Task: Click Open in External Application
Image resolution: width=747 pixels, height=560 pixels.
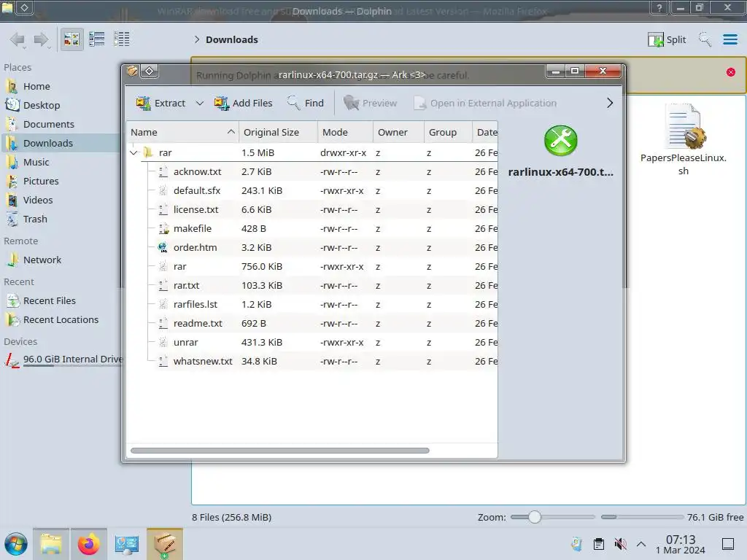Action: [485, 103]
